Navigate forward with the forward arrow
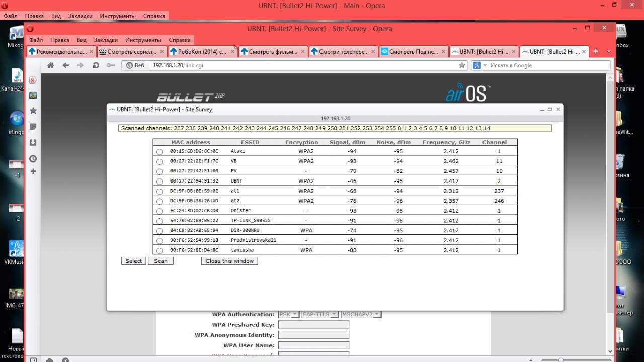 pos(80,65)
